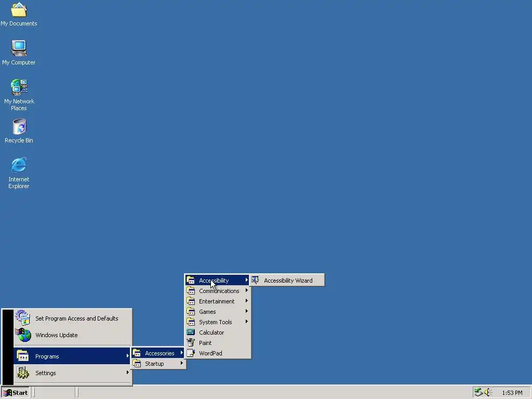Viewport: 532px width, 399px height.
Task: Click the System Tools menu label
Action: [215, 322]
